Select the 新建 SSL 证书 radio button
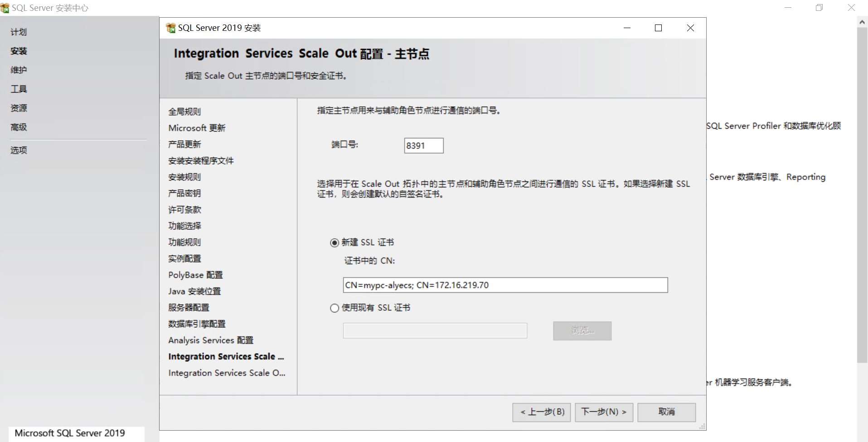 tap(335, 243)
